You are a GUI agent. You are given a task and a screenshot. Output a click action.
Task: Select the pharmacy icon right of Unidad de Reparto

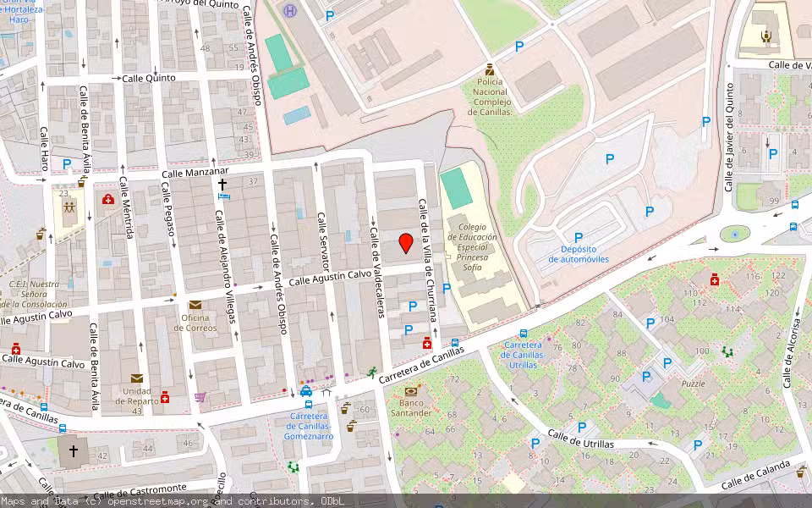click(165, 398)
